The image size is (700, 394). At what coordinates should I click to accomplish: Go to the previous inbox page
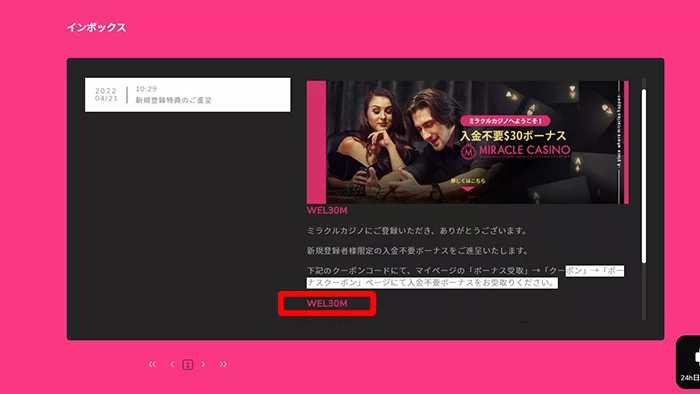pos(172,364)
